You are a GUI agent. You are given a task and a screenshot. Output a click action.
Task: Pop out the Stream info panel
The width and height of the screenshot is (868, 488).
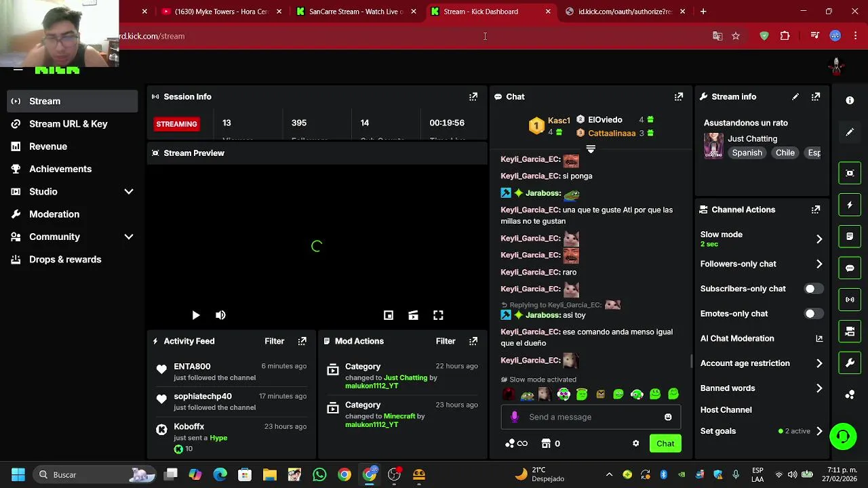click(816, 97)
